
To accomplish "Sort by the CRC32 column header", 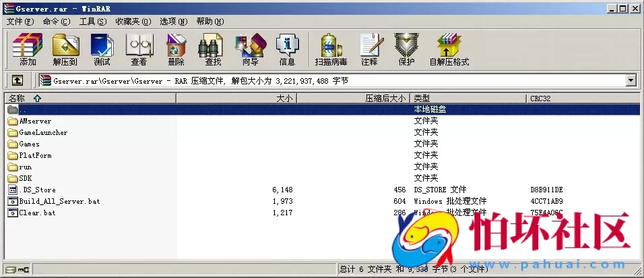I will point(583,99).
